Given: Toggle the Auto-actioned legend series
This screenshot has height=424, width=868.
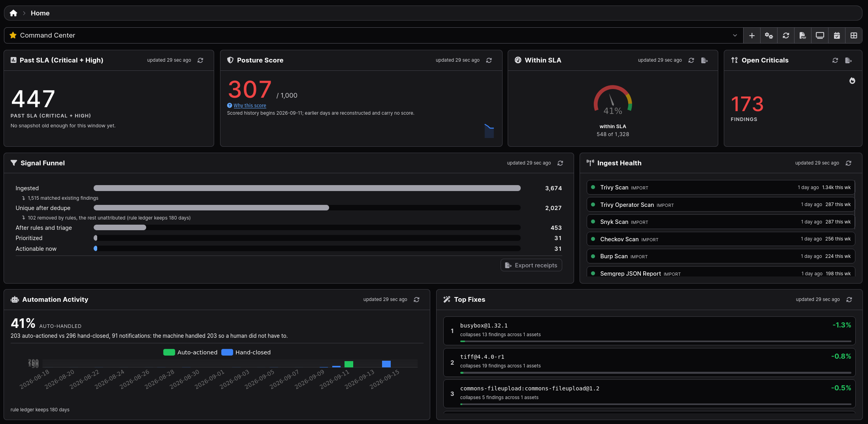Looking at the screenshot, I should (190, 352).
